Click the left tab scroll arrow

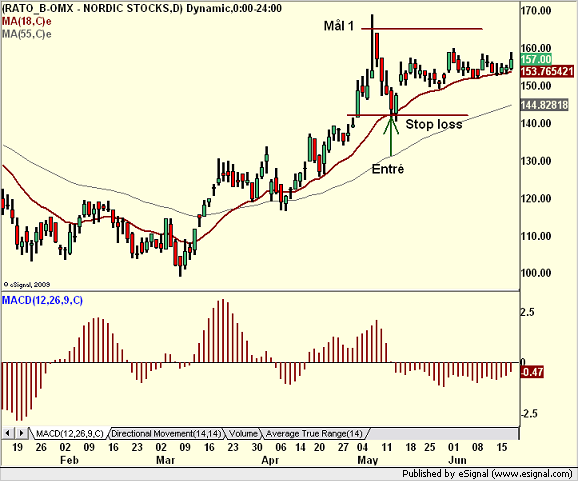click(8, 433)
